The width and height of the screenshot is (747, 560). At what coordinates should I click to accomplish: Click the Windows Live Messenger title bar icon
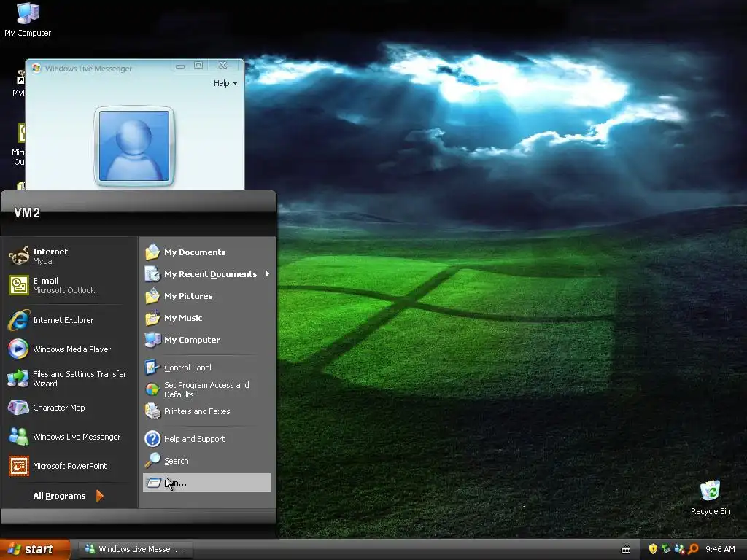click(x=36, y=68)
